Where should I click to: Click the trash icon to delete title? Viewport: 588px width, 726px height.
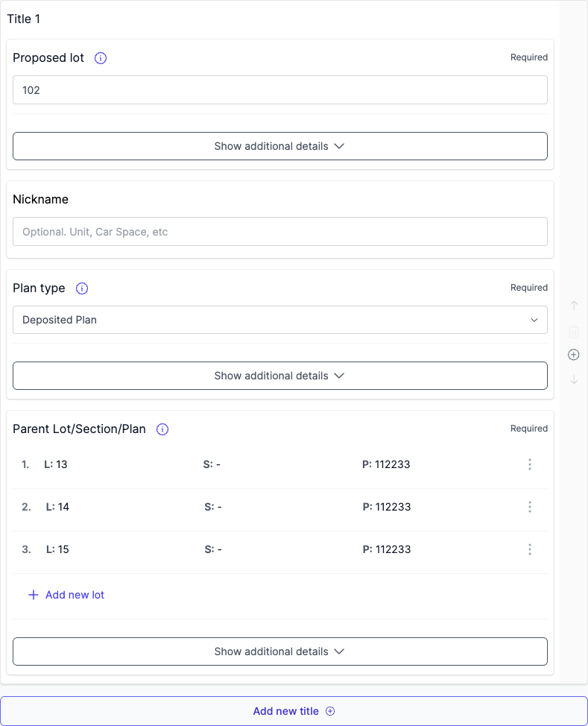(574, 331)
